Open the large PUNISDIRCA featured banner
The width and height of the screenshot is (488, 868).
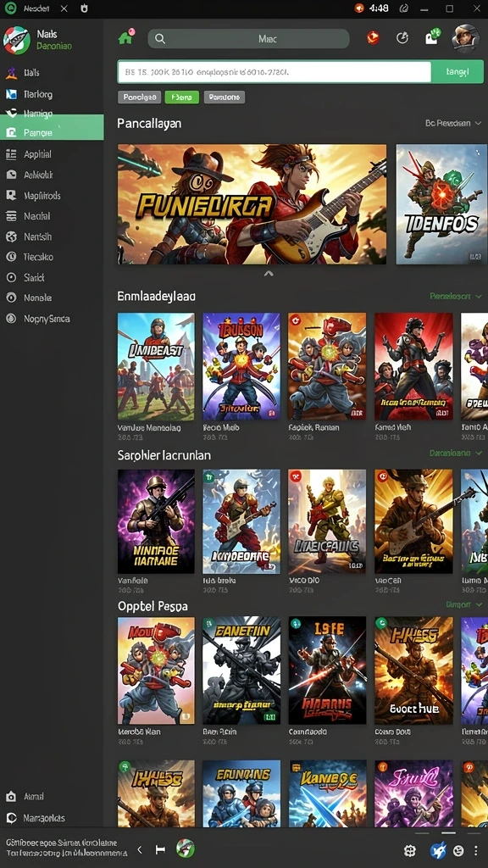pyautogui.click(x=252, y=204)
